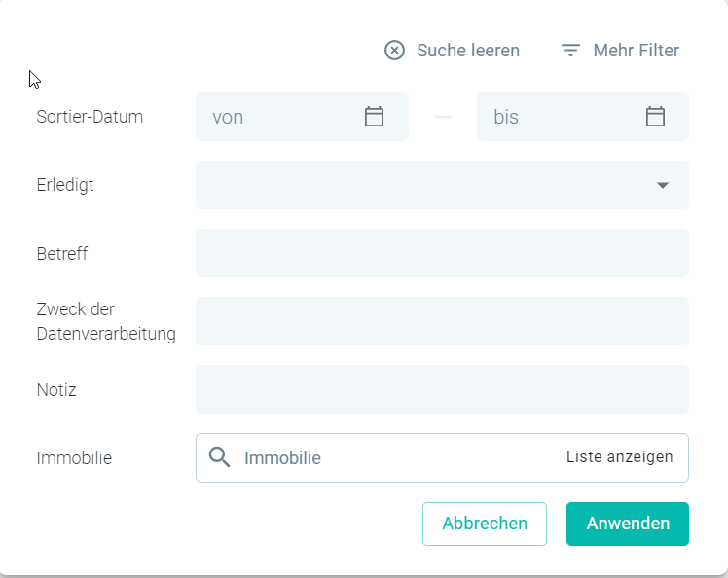Viewport: 728px width, 578px height.
Task: Expand the Erledigt dropdown arrow
Action: pyautogui.click(x=663, y=185)
